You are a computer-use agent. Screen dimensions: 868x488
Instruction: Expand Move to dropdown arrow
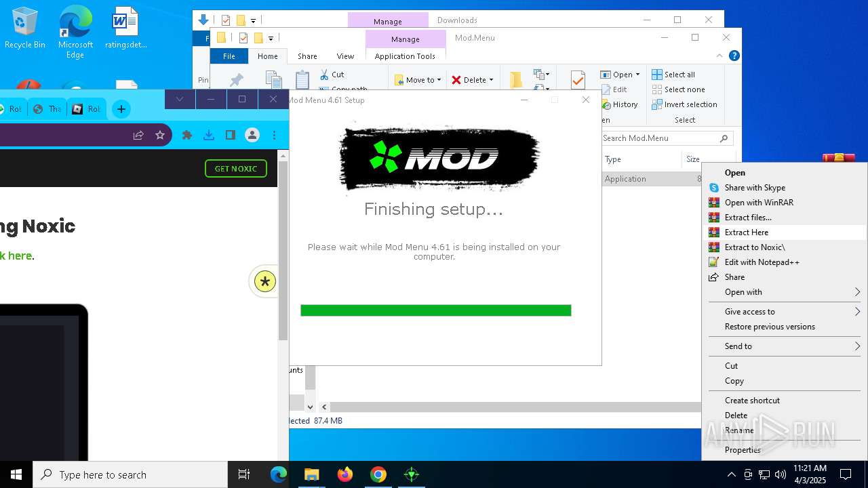click(439, 80)
